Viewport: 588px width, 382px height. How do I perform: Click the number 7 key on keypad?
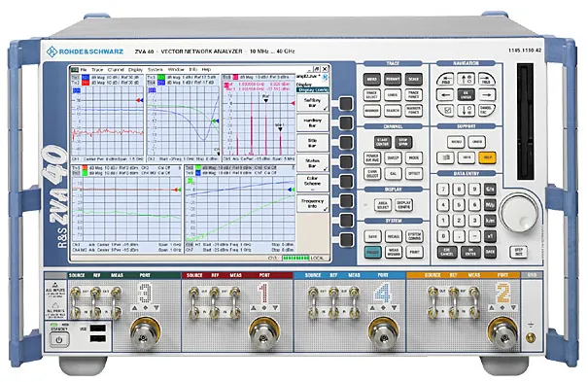(443, 189)
